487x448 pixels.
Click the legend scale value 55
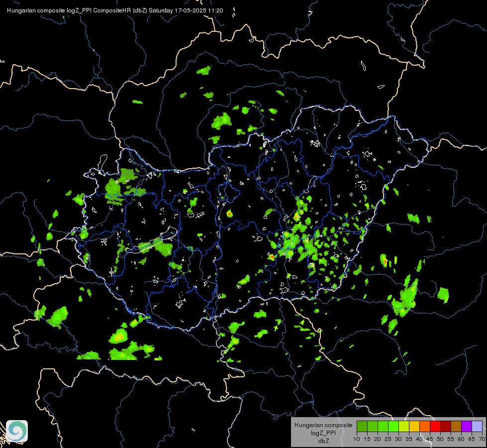click(x=451, y=439)
